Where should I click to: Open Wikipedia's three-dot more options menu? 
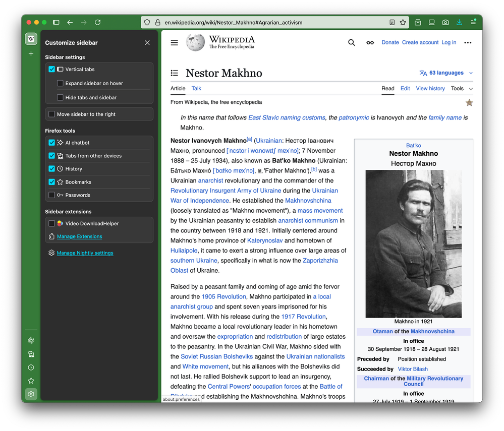tap(468, 43)
